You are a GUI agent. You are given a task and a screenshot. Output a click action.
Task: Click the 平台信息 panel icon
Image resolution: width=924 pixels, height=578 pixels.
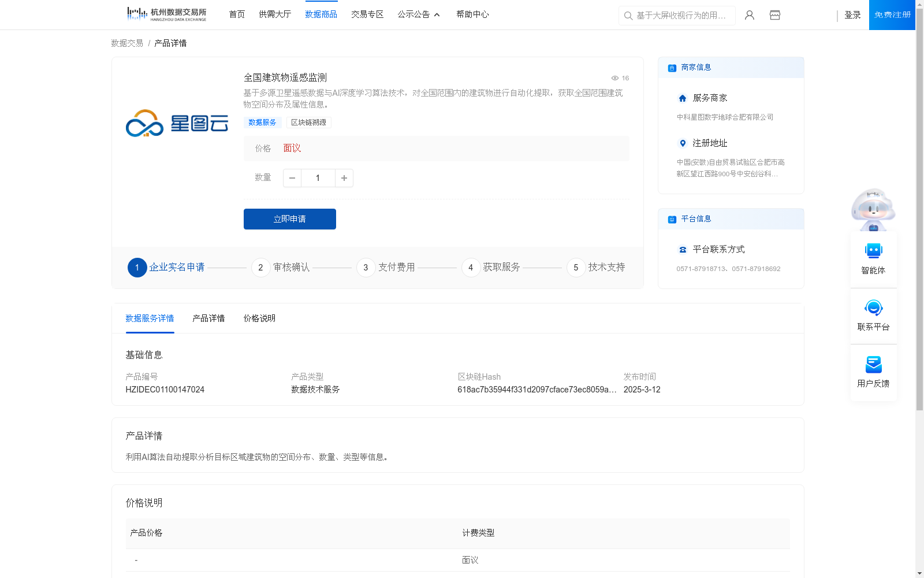click(672, 219)
